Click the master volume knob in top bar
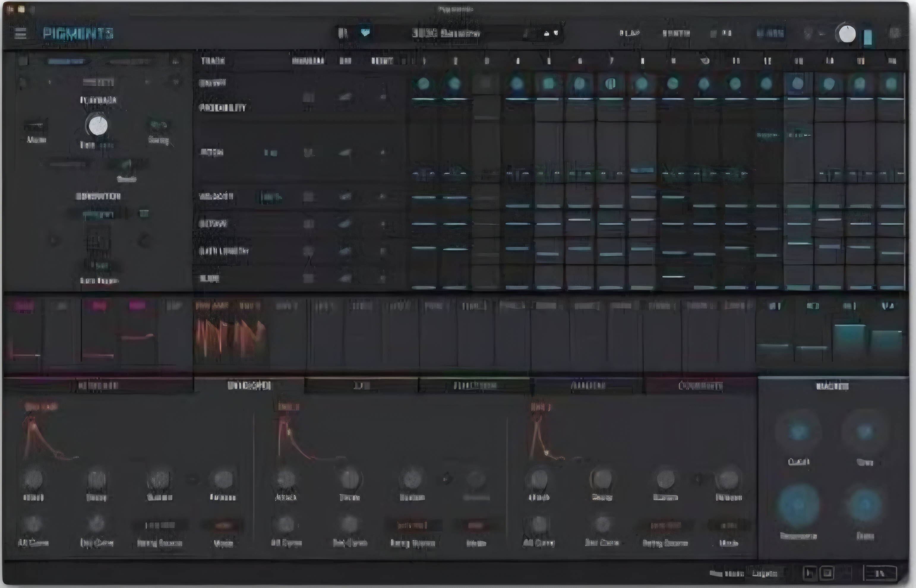The height and width of the screenshot is (588, 916). pos(847,34)
